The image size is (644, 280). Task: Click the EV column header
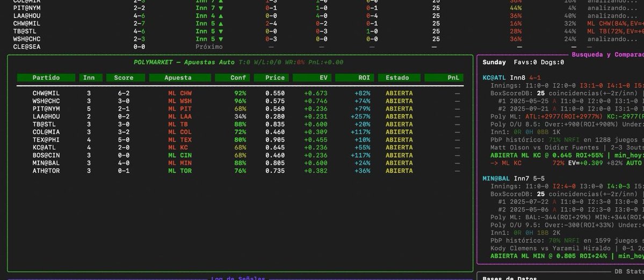312,77
